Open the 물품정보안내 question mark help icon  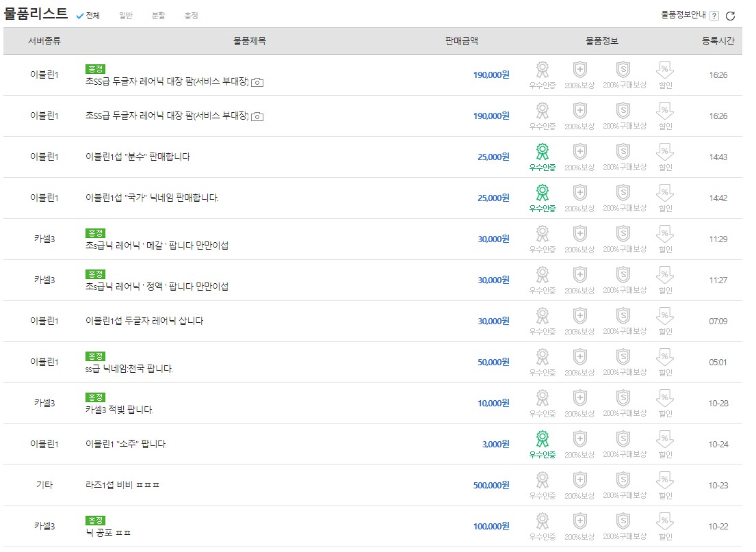point(714,16)
